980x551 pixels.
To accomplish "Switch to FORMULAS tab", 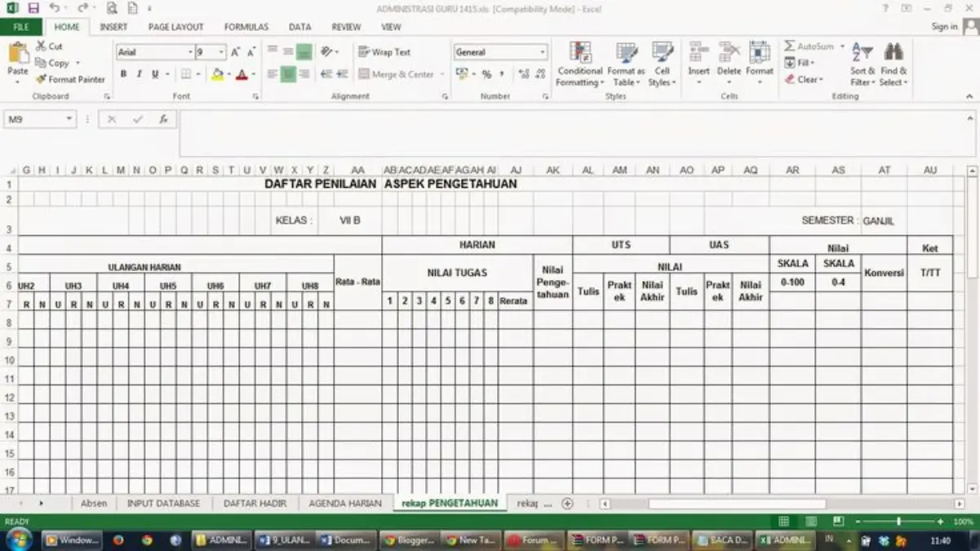I will [246, 27].
